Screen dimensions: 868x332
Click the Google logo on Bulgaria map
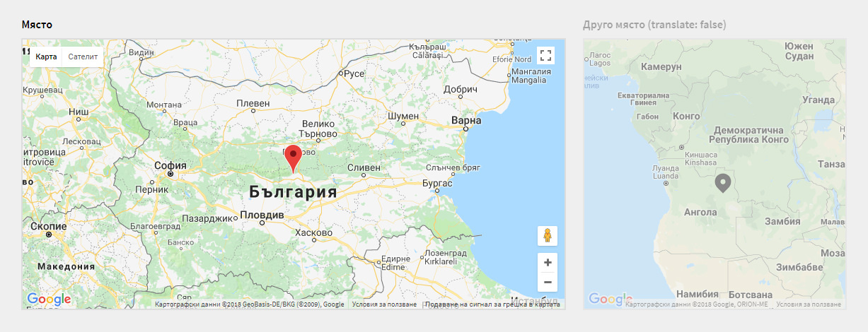49,300
